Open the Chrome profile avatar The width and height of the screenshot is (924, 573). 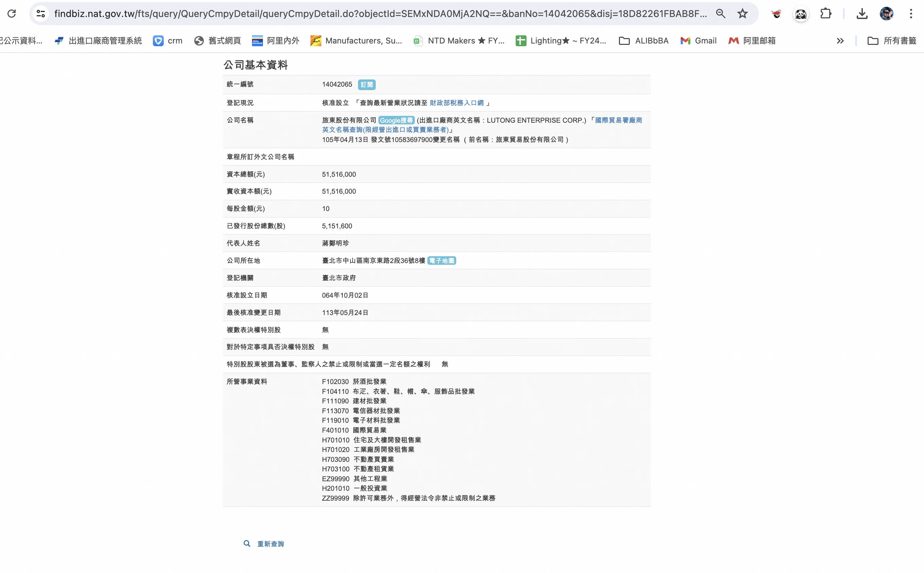[x=886, y=14]
